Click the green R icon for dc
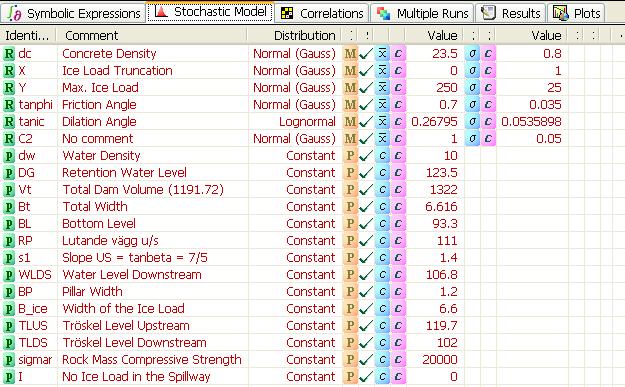The width and height of the screenshot is (625, 387). click(9, 54)
